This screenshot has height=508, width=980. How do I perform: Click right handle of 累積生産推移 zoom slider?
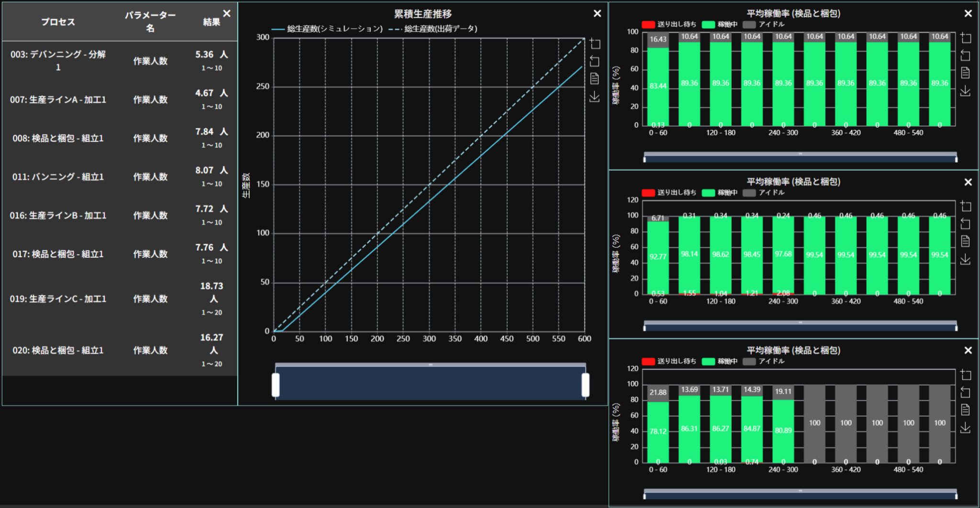(585, 385)
